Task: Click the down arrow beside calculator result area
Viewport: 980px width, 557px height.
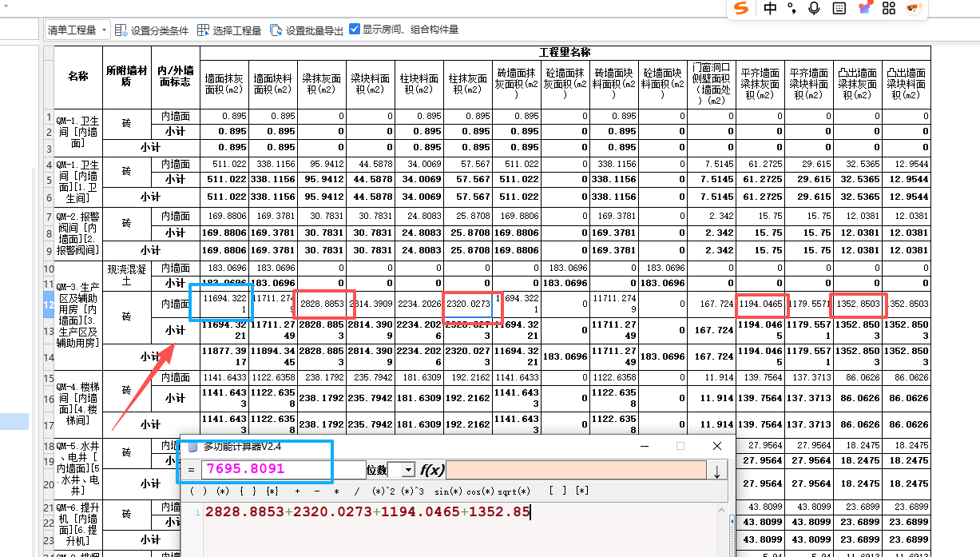Action: tap(716, 470)
